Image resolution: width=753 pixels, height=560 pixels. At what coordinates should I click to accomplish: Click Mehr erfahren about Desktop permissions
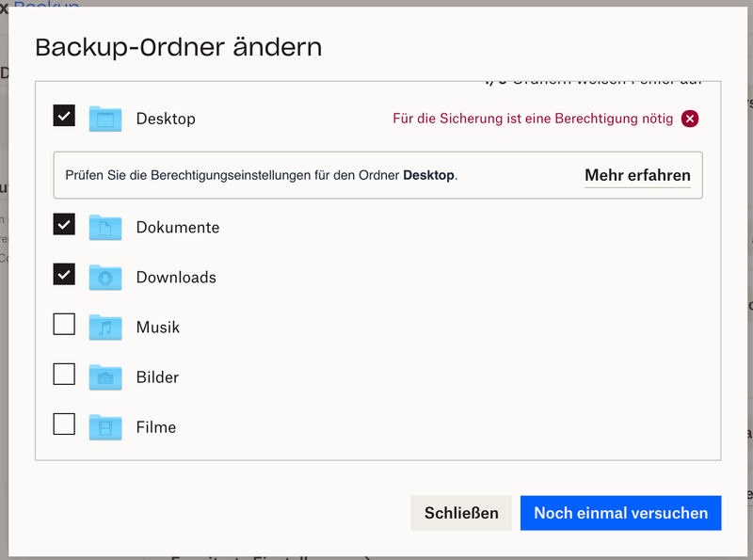pyautogui.click(x=637, y=174)
